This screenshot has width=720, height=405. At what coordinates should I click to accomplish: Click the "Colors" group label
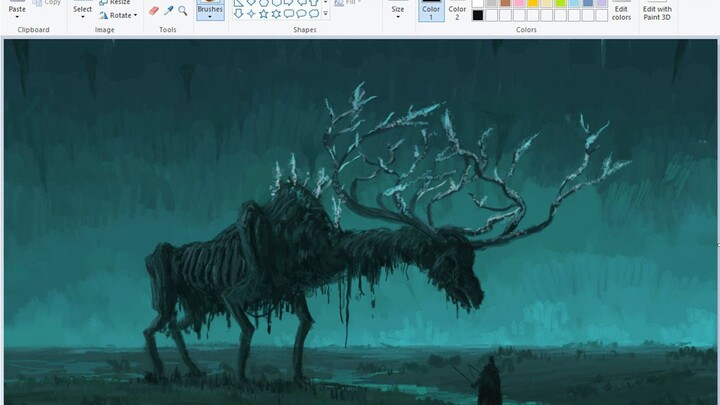(x=526, y=29)
